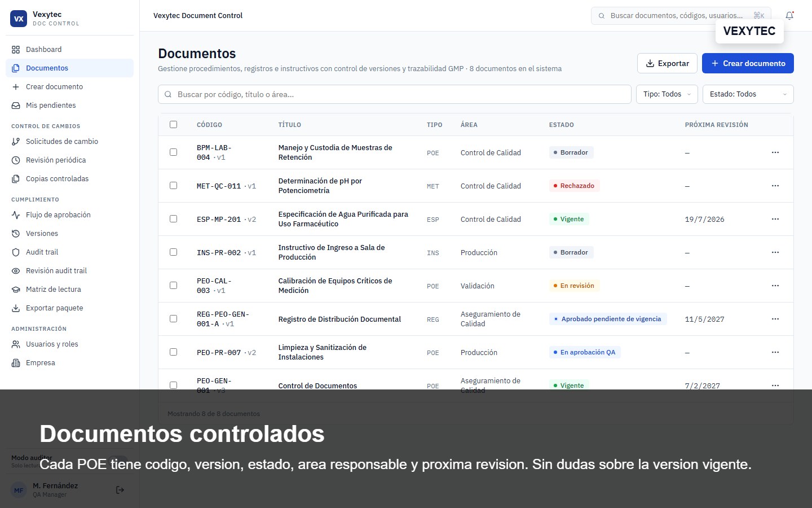Click the branch icon for Solicitudes de cambio

16,142
